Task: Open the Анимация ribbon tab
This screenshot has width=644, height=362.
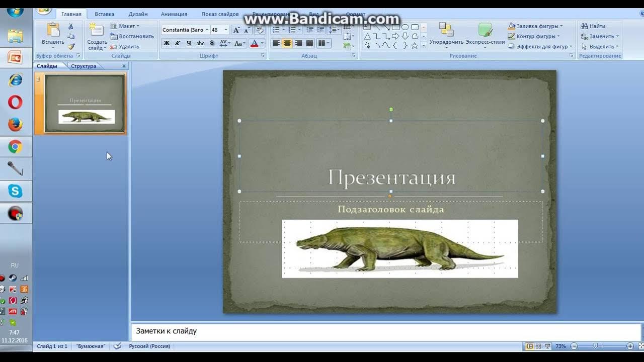Action: 174,14
